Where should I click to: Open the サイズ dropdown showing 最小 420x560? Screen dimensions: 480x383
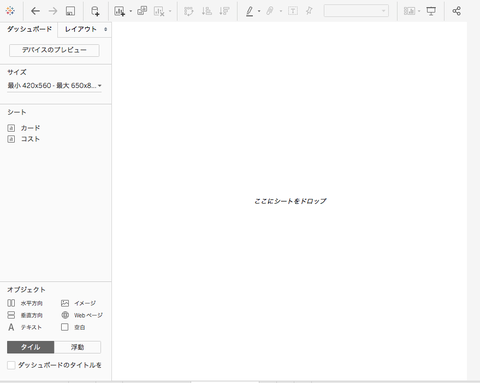[54, 86]
